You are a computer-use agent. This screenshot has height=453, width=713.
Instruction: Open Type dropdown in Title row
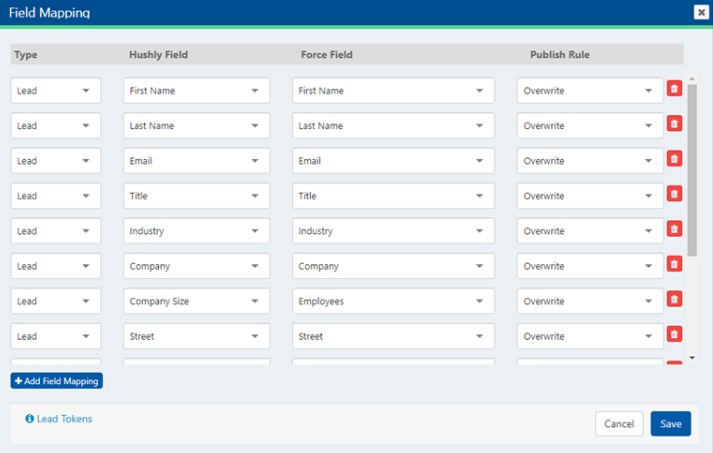[56, 196]
